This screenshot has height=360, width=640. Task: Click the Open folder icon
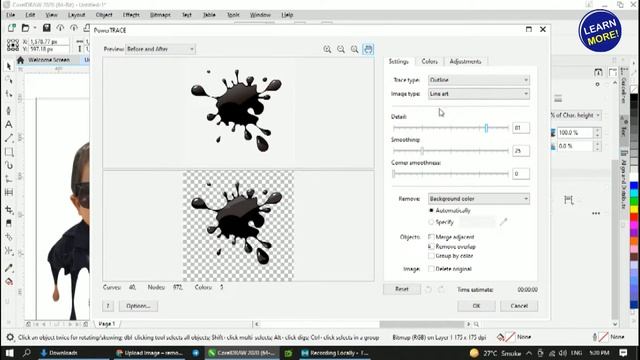(25, 28)
